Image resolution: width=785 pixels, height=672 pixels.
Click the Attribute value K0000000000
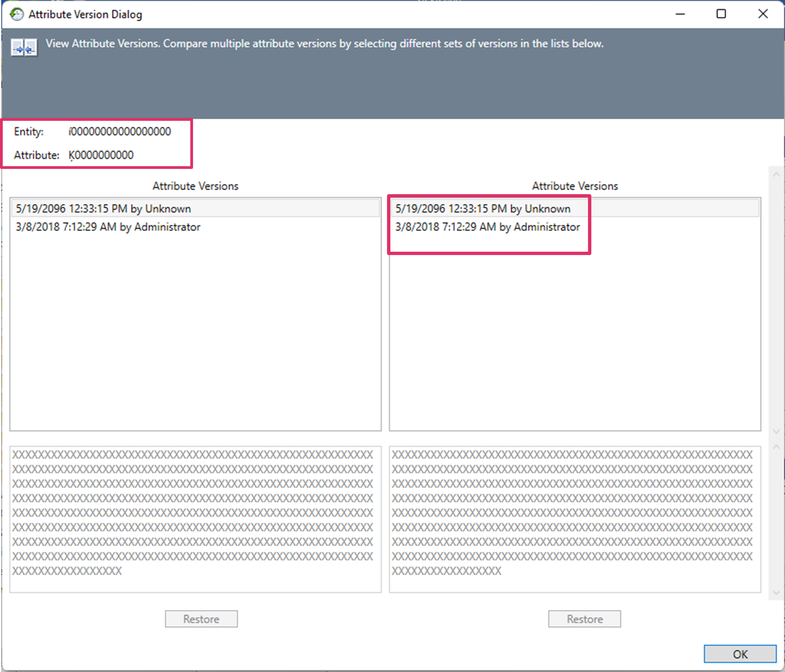click(x=101, y=155)
